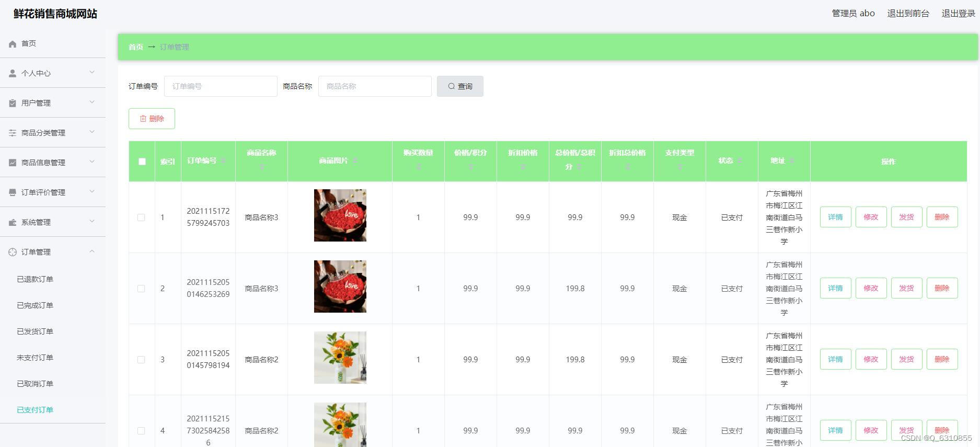
Task: Click the person icon beside 个人中心
Action: click(13, 74)
